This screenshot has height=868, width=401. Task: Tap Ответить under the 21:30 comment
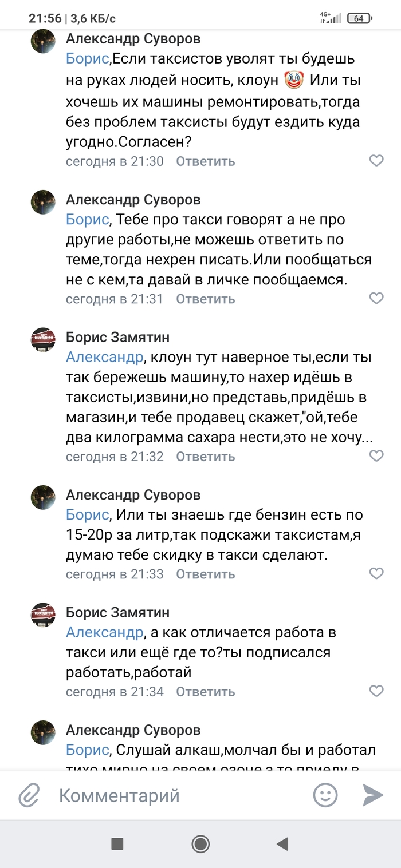[205, 161]
